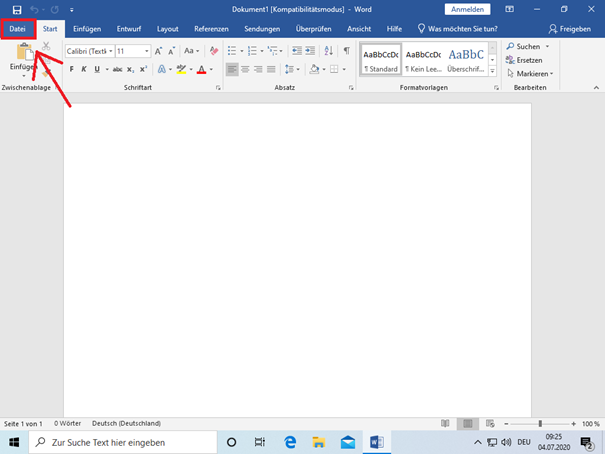The width and height of the screenshot is (605, 454).
Task: Open Word from the Windows taskbar
Action: [377, 441]
